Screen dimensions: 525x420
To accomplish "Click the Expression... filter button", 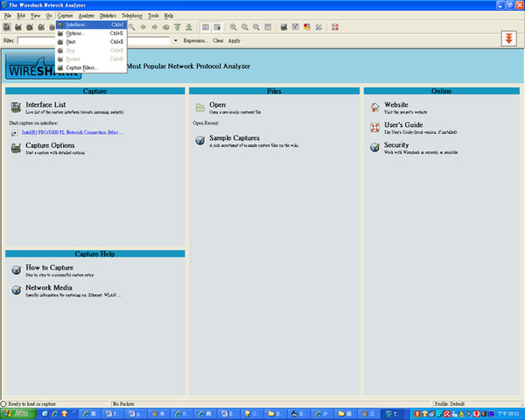I will [195, 40].
